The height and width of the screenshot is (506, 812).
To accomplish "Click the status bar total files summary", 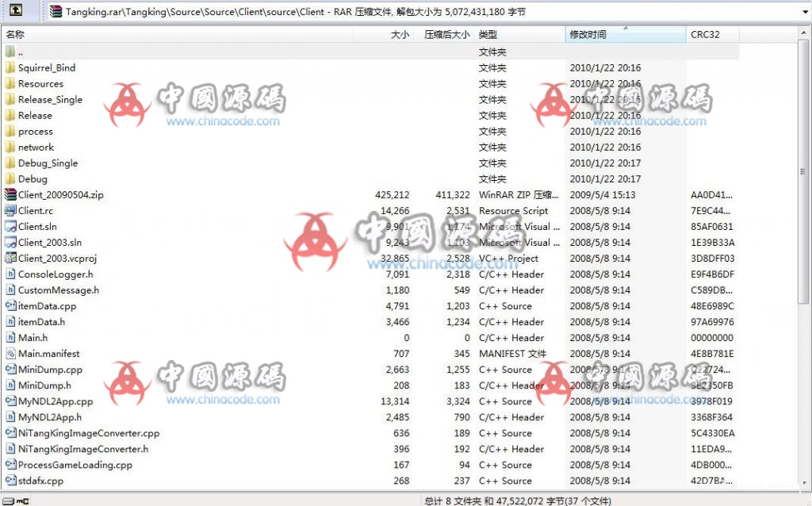I will [x=517, y=500].
